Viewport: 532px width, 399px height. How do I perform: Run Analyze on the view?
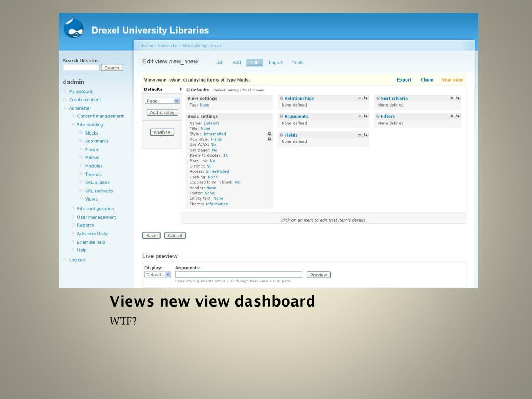point(162,132)
